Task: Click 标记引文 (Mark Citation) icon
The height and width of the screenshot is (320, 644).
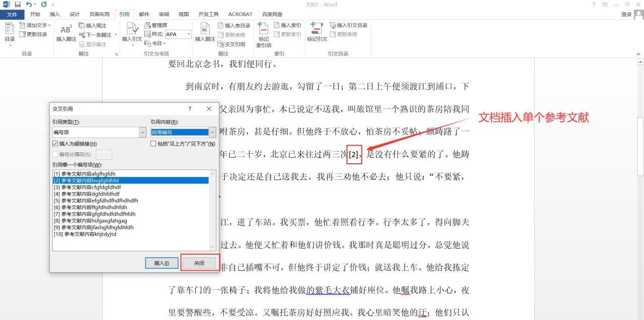Action: (317, 33)
